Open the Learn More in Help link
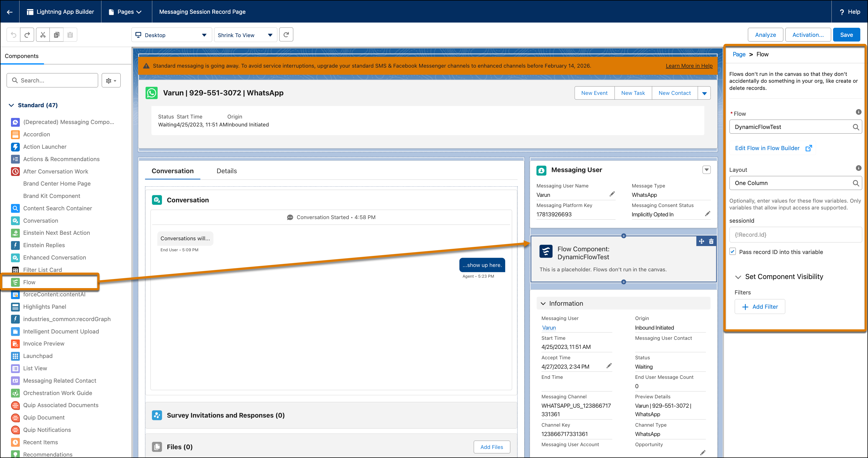 pyautogui.click(x=689, y=66)
